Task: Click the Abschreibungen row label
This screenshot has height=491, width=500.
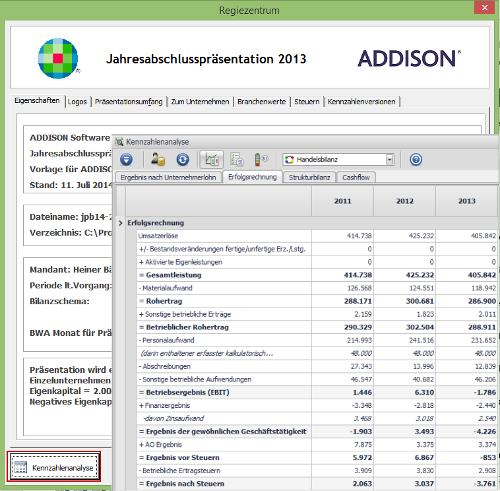Action: (166, 366)
